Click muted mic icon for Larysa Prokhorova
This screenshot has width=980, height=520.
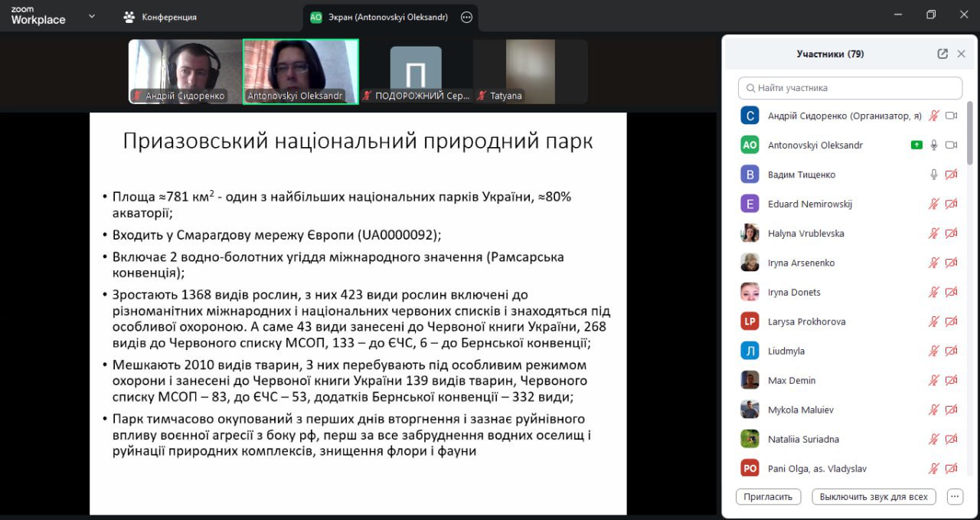point(933,322)
